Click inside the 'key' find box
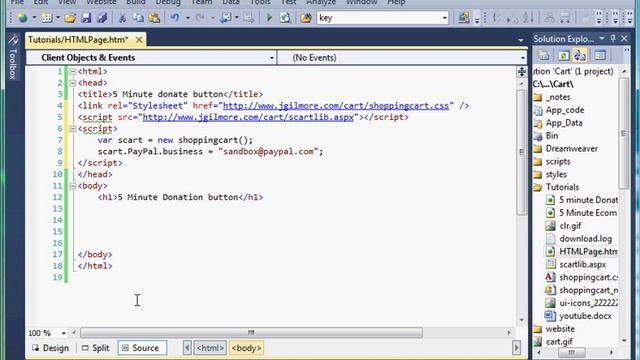640x360 pixels. coord(379,18)
